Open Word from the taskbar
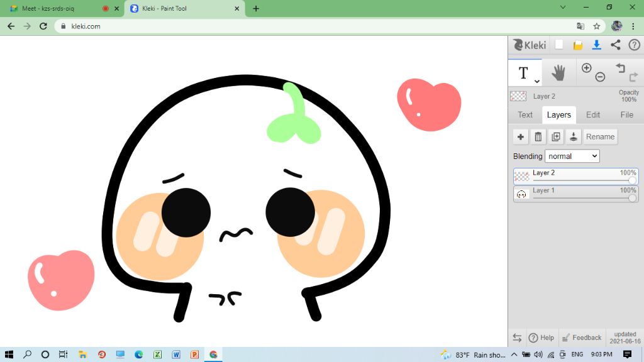The width and height of the screenshot is (644, 362). [x=176, y=354]
